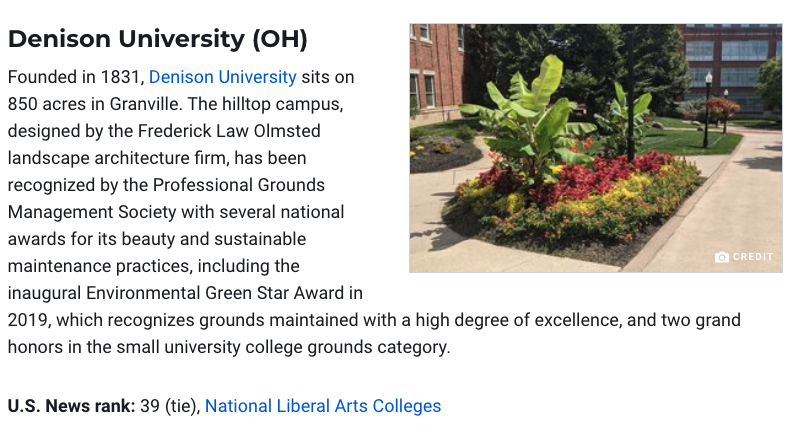Click the Frederick Law Olmsted text
This screenshot has width=794, height=434.
click(229, 131)
